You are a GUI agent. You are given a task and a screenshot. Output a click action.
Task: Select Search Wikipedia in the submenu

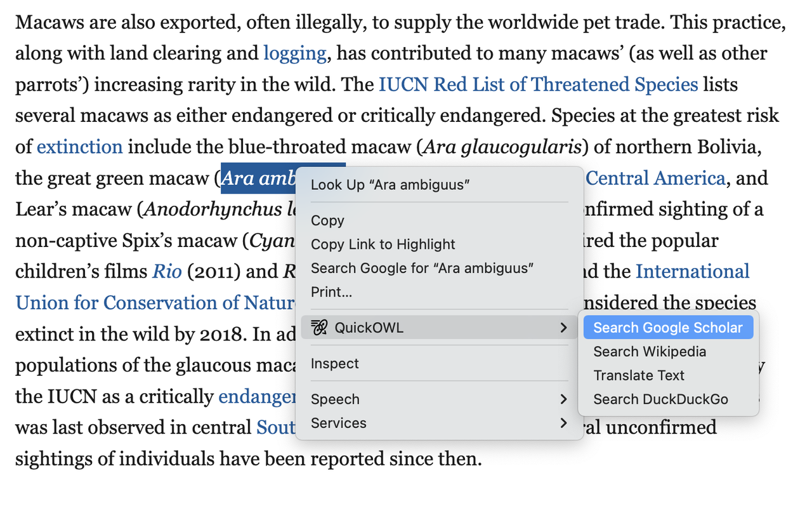pos(650,352)
